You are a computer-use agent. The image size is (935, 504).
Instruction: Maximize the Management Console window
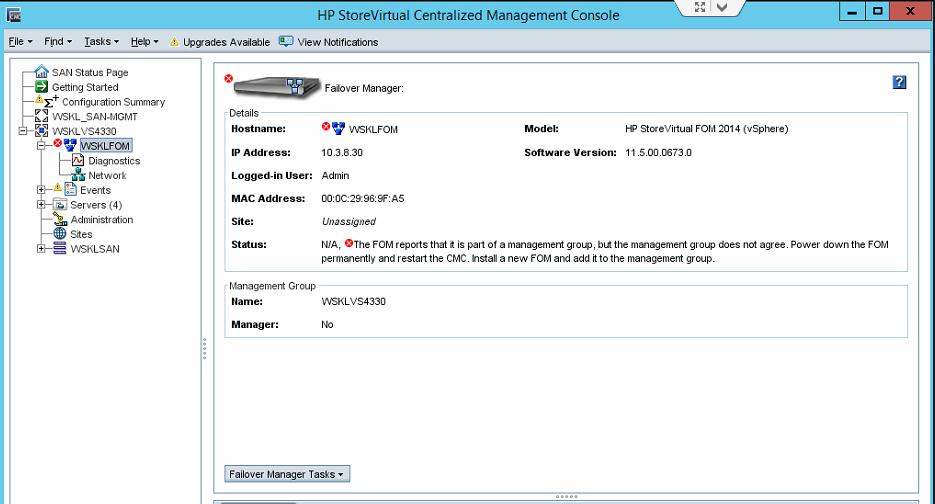pyautogui.click(x=878, y=11)
